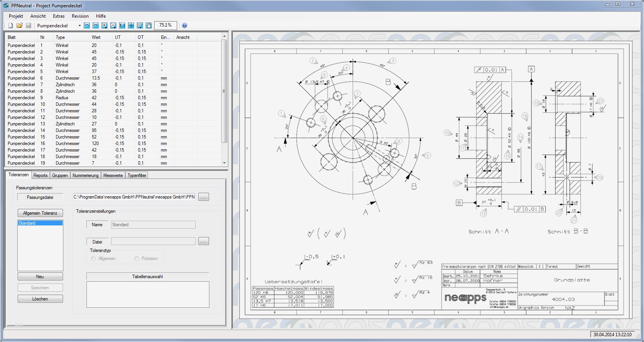Browse for the Passungsdatei with the ellipsis button
This screenshot has height=342, width=644.
[204, 197]
